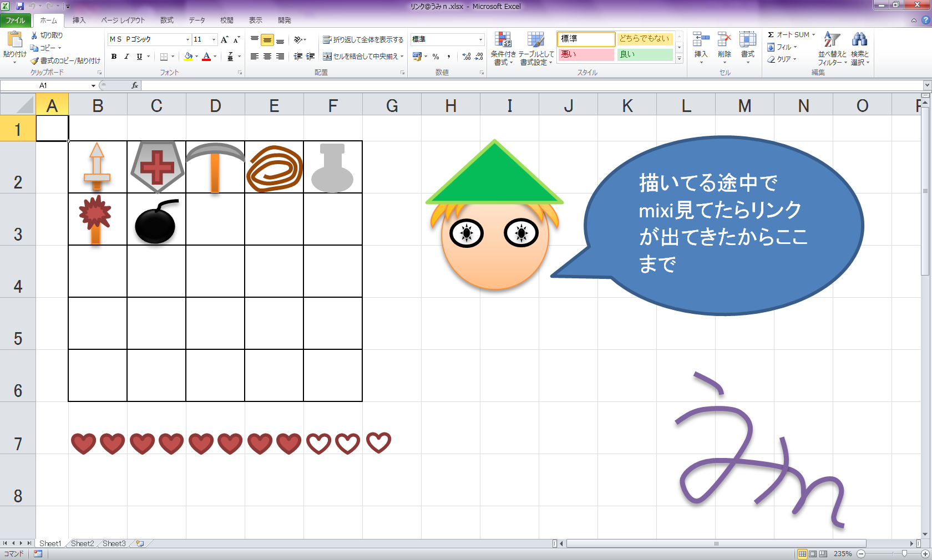Apply the 悪い (Bad) red cell style

(586, 54)
